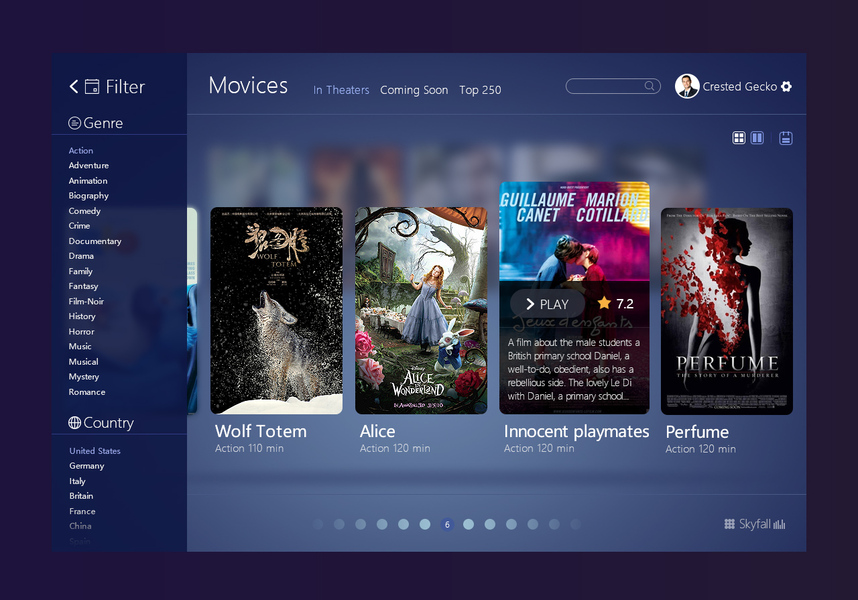The height and width of the screenshot is (600, 858).
Task: Click the Perfume movie title
Action: tap(697, 432)
